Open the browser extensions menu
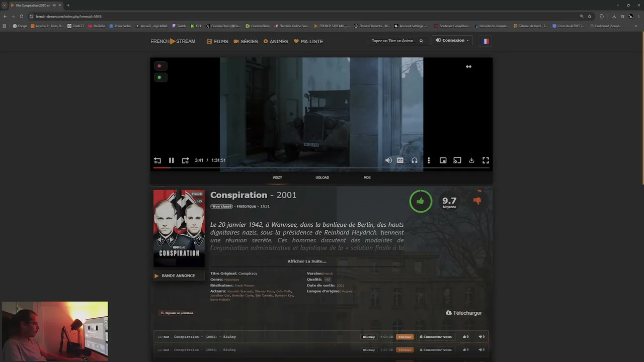 (601, 16)
